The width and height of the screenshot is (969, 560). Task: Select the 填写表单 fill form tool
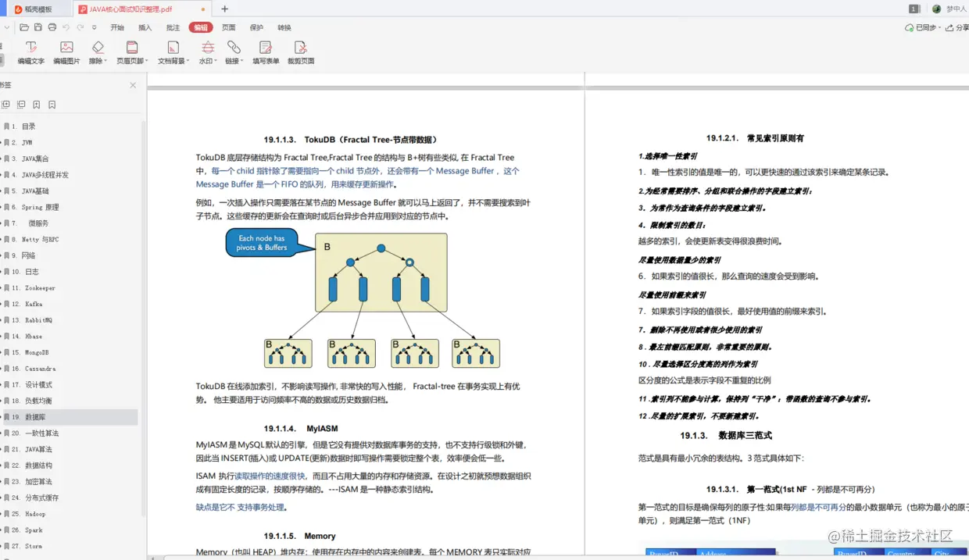point(266,52)
